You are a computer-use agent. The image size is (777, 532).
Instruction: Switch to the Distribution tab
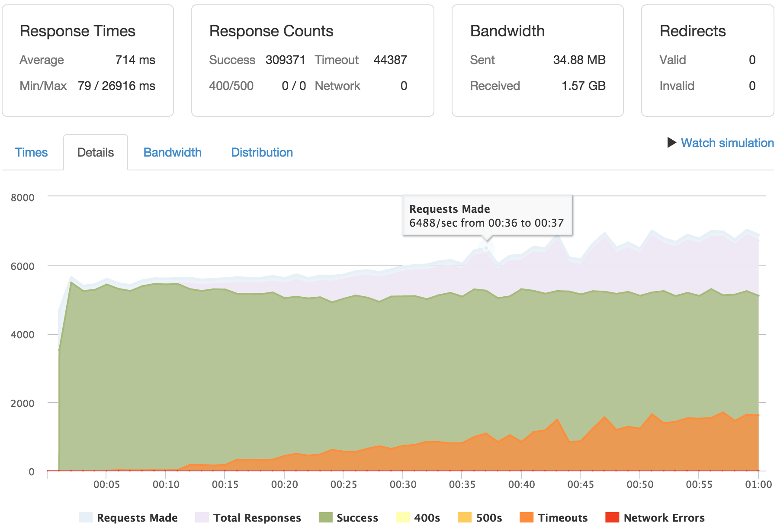(x=262, y=152)
